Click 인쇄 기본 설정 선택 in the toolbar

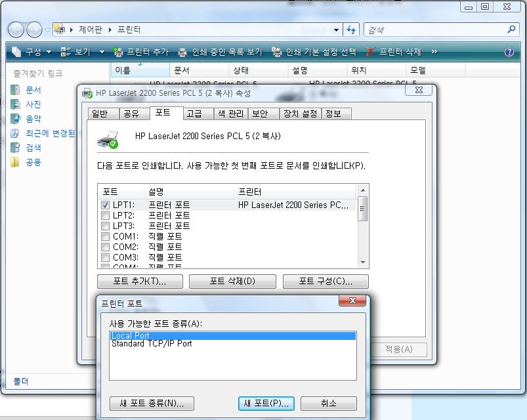pyautogui.click(x=314, y=52)
